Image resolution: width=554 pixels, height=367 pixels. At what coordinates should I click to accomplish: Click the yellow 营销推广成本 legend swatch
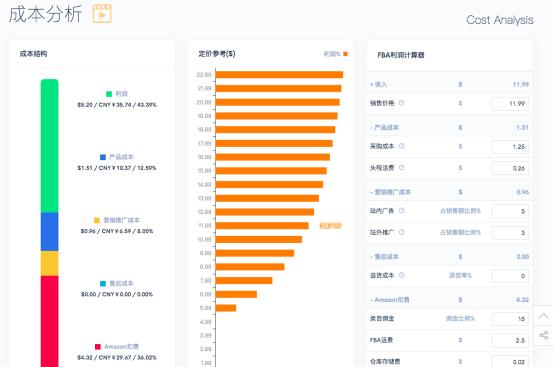pos(96,220)
